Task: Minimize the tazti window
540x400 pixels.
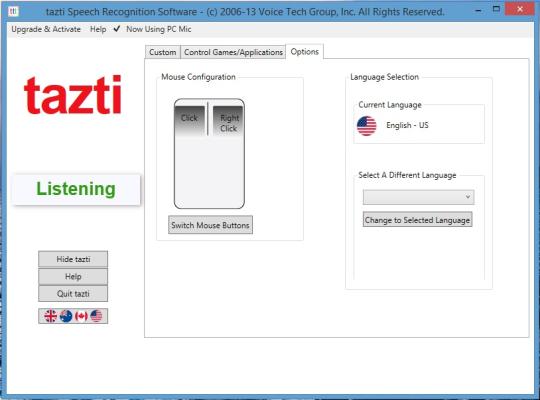Action: (x=478, y=11)
